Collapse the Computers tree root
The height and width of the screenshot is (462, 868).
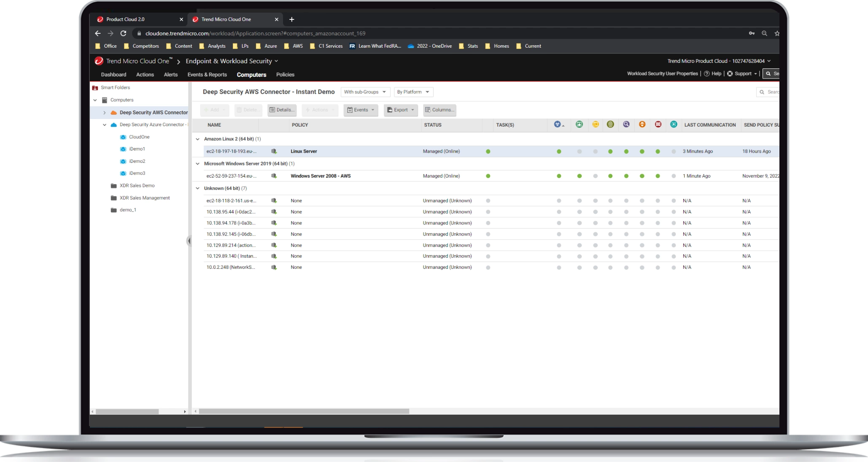[95, 100]
